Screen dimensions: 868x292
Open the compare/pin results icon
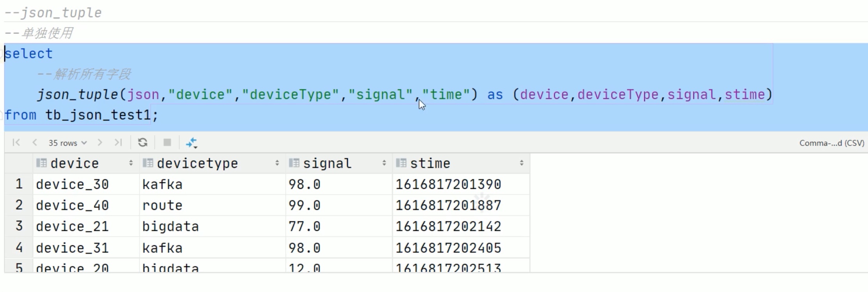click(x=191, y=143)
